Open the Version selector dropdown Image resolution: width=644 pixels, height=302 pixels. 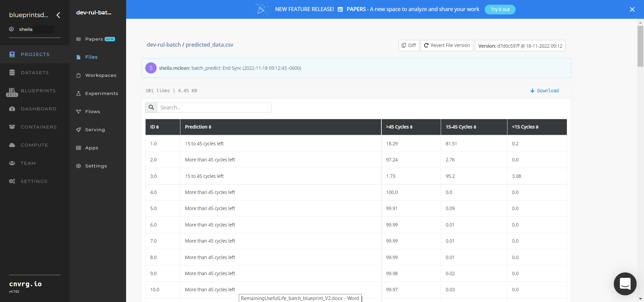(520, 46)
